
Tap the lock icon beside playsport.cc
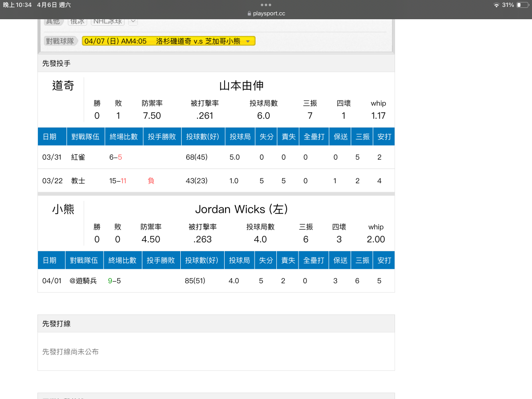point(249,14)
